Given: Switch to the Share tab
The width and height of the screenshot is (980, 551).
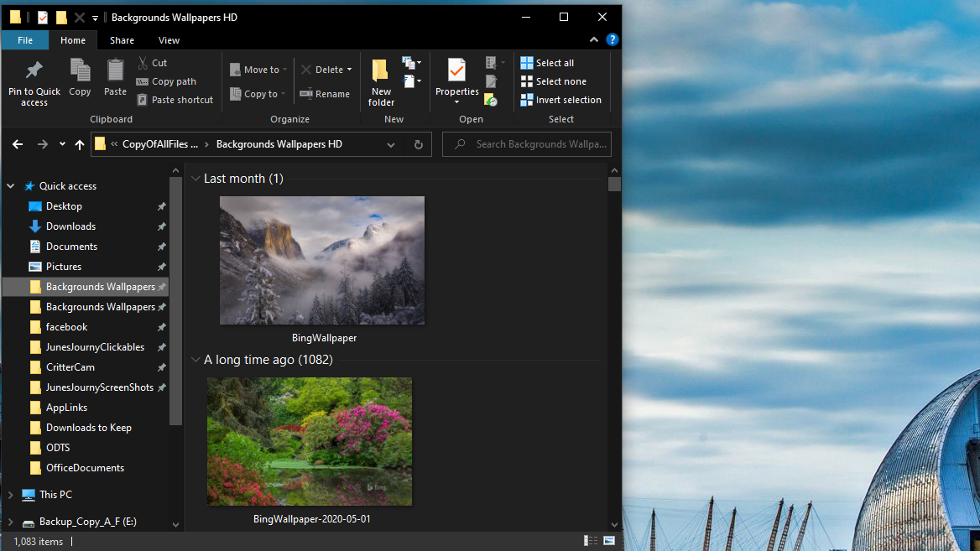Looking at the screenshot, I should tap(122, 40).
